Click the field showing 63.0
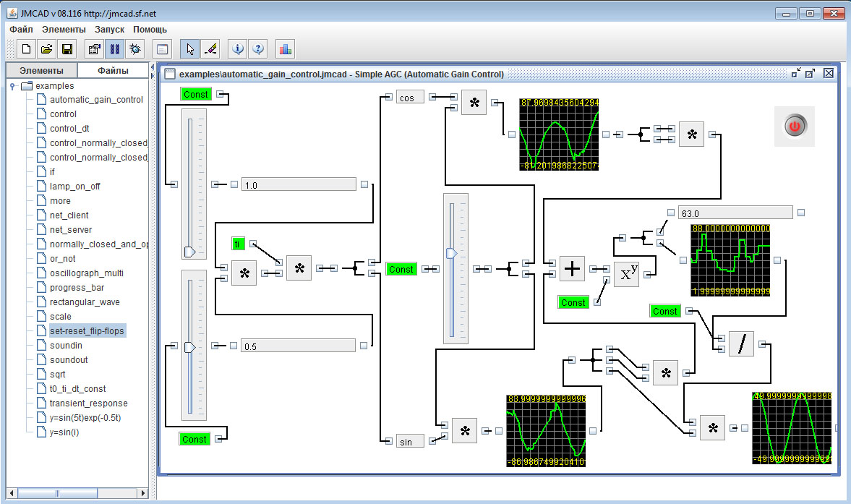Screen dimensions: 851x504 [735, 213]
